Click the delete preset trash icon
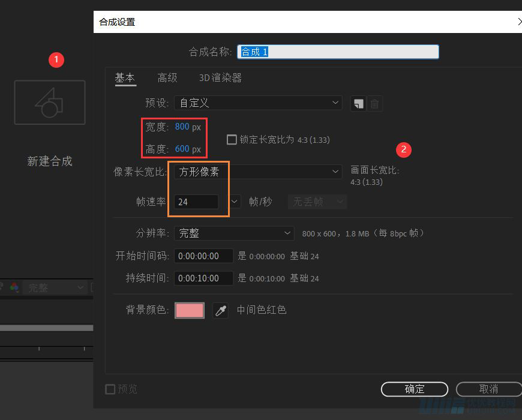This screenshot has height=420, width=522. (374, 103)
